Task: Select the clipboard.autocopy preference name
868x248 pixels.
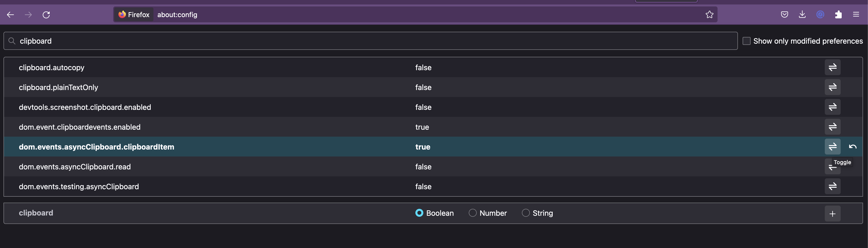Action: [x=52, y=68]
